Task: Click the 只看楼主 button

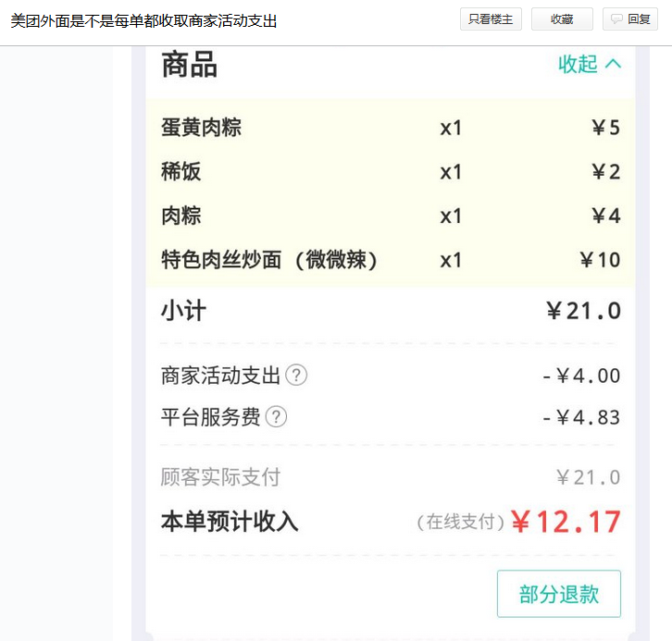Action: pos(491,19)
